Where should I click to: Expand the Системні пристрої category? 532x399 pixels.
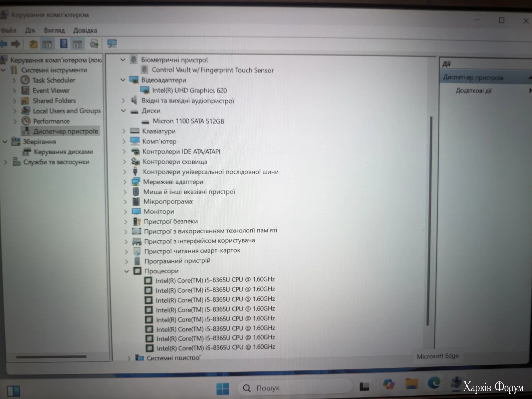pos(129,358)
